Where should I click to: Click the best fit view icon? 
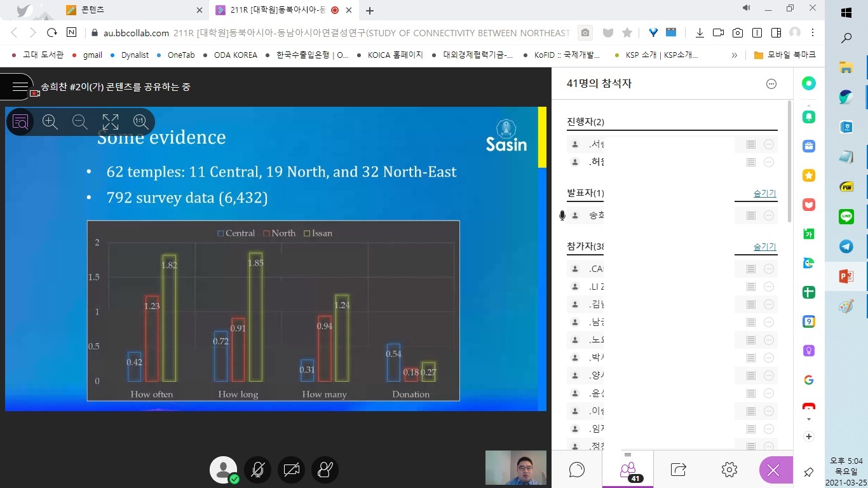(x=111, y=122)
